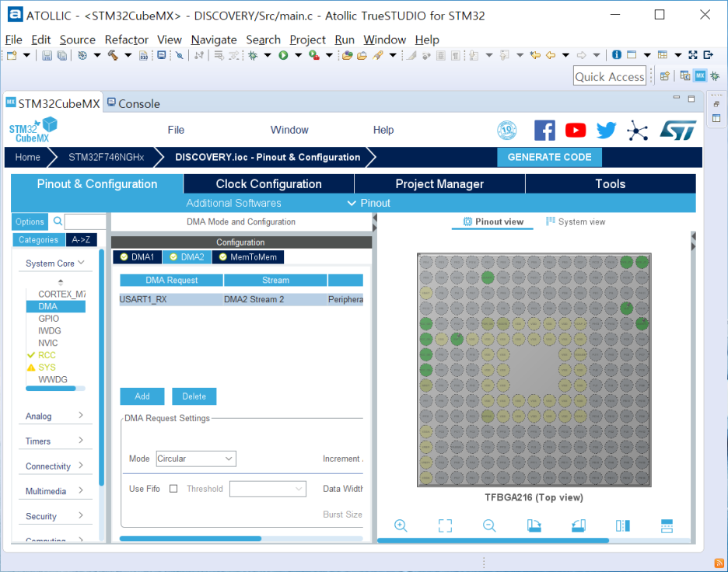Rotate the chip clockwise icon

[534, 525]
